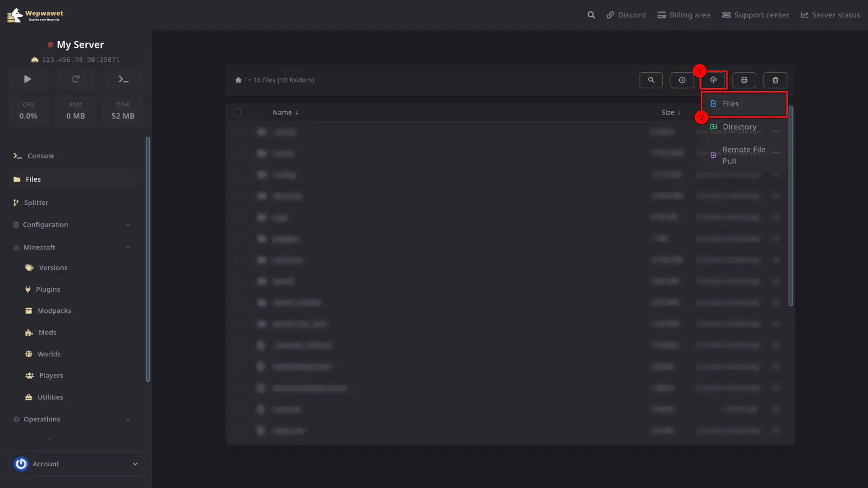Restart the server using the reload icon
The image size is (868, 488).
point(76,79)
